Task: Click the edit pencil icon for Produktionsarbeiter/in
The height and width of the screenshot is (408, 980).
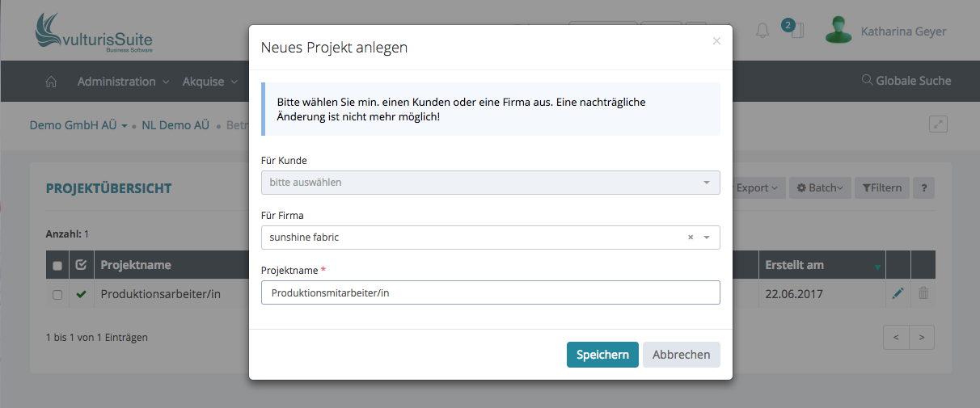Action: (x=898, y=294)
